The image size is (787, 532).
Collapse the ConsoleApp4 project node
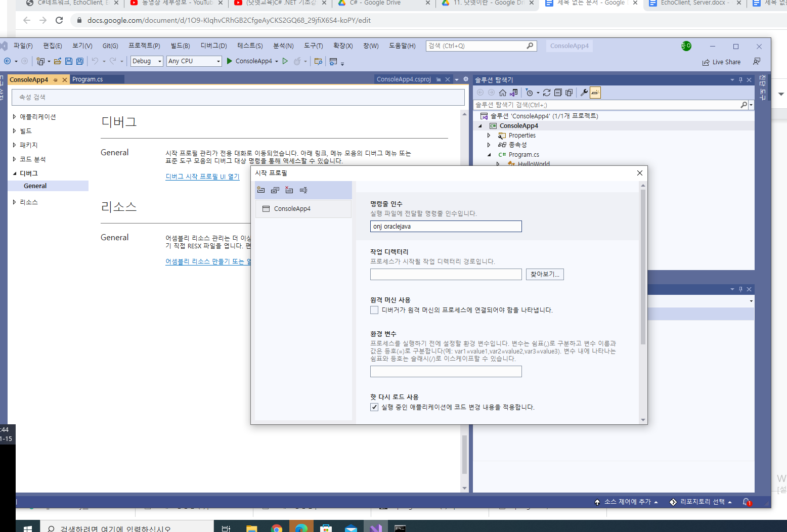(x=480, y=126)
